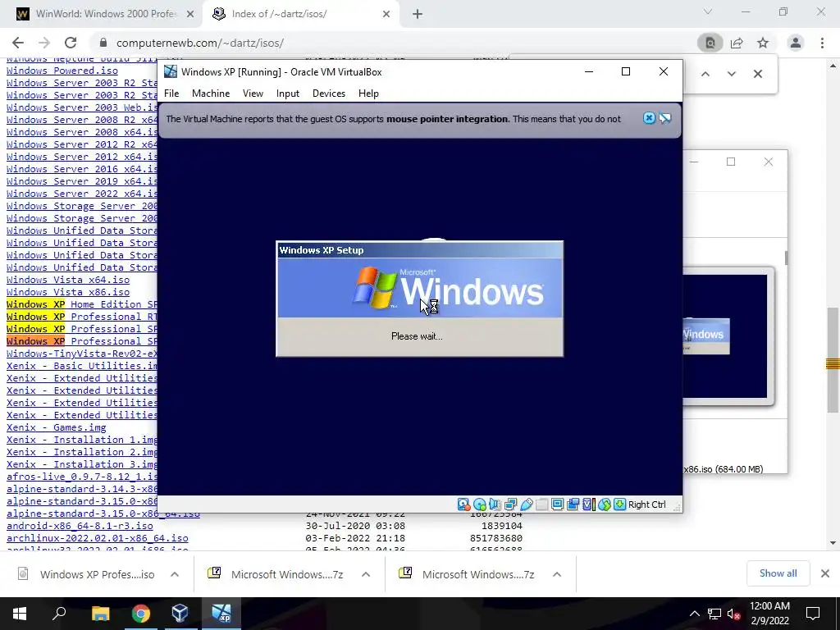Bookmark this page with the star icon
Screen dimensions: 840x630
(x=763, y=43)
